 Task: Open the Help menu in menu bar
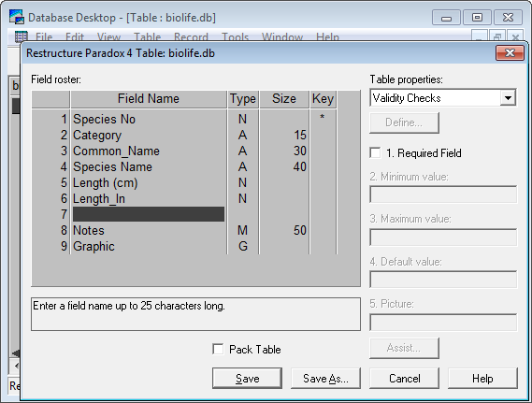(x=327, y=36)
